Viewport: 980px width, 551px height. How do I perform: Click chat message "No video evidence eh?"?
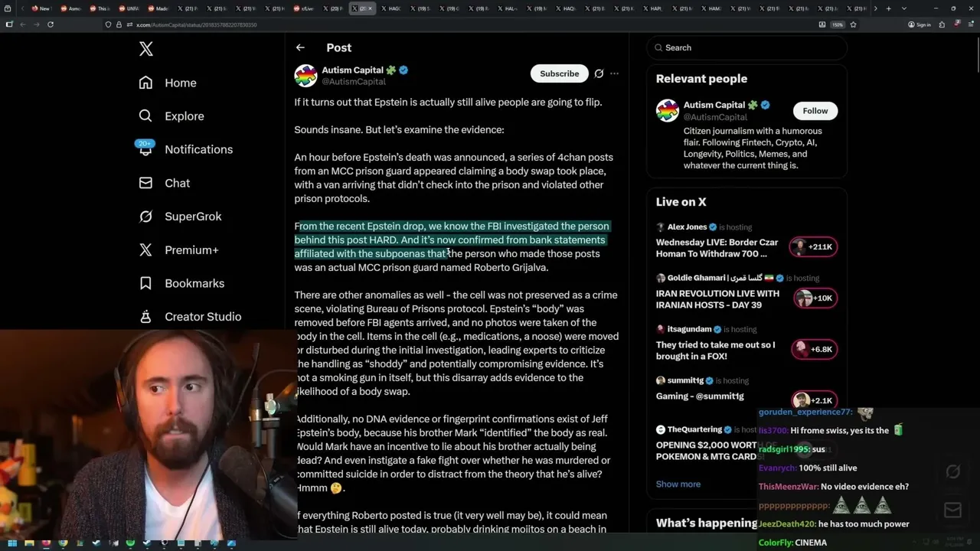click(864, 487)
